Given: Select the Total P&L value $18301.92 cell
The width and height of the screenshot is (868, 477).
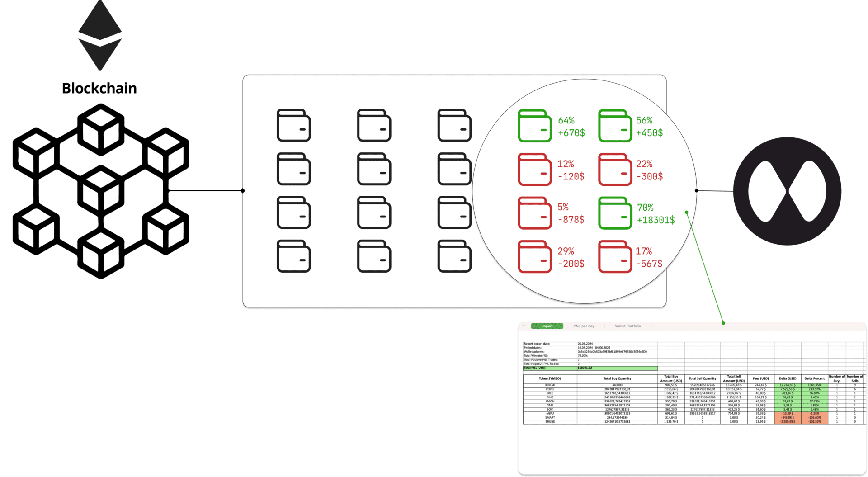Looking at the screenshot, I should tap(617, 368).
